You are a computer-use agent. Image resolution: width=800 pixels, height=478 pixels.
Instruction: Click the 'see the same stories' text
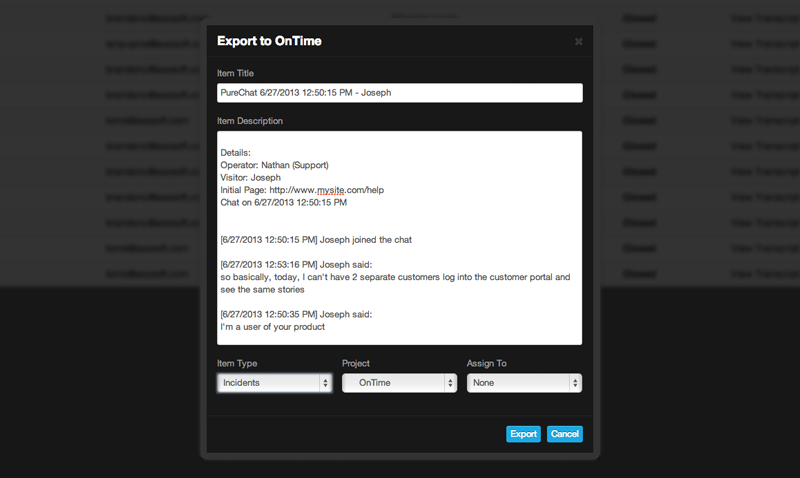[x=262, y=290]
